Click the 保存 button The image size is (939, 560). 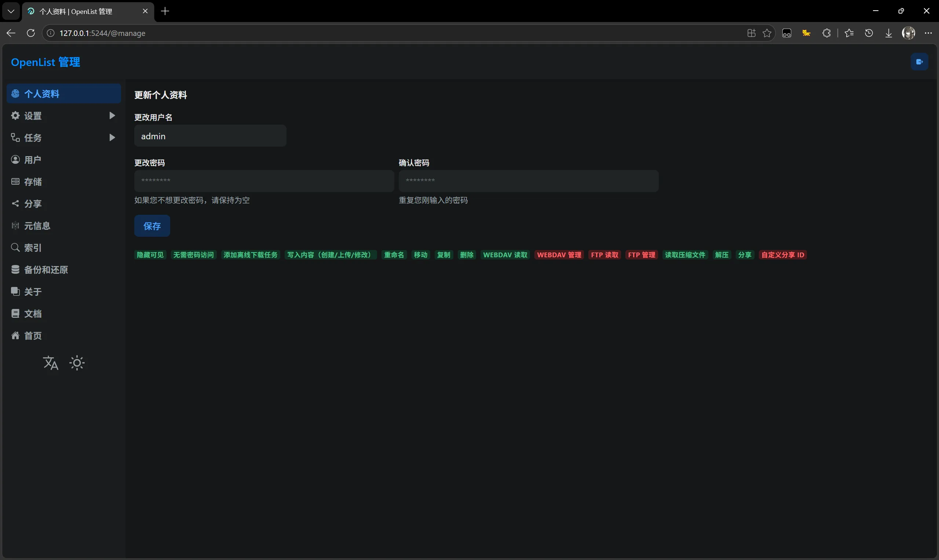point(152,226)
